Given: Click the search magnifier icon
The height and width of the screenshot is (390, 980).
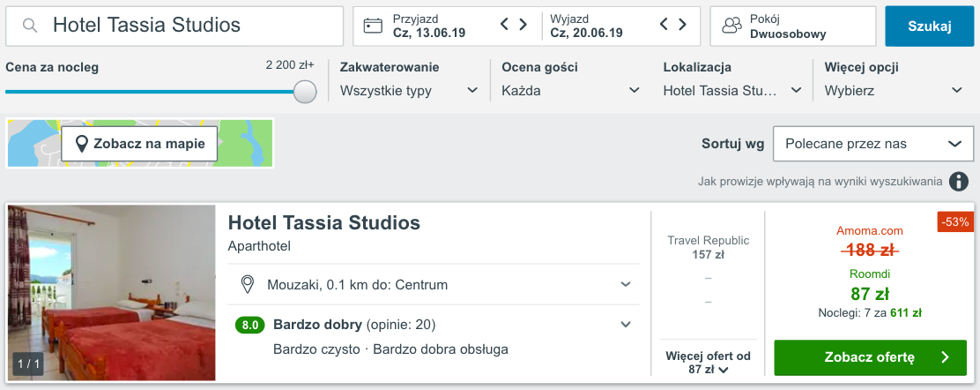Looking at the screenshot, I should click(30, 26).
